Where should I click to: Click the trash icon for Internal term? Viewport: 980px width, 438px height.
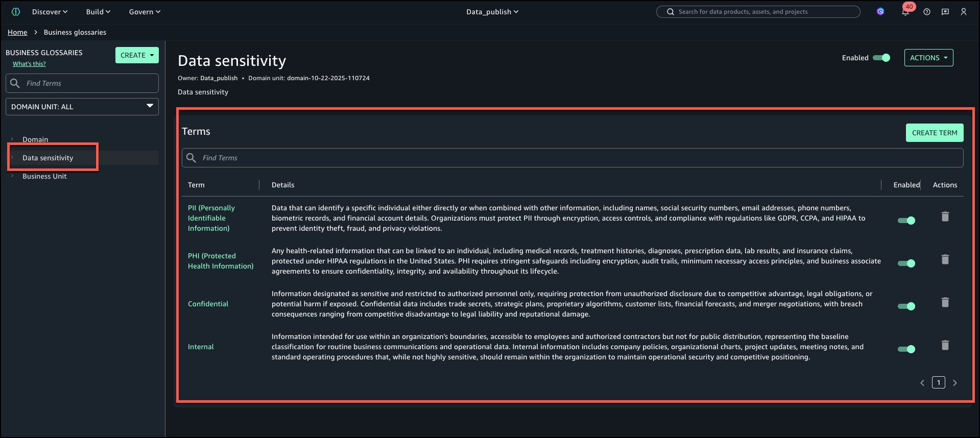(945, 345)
